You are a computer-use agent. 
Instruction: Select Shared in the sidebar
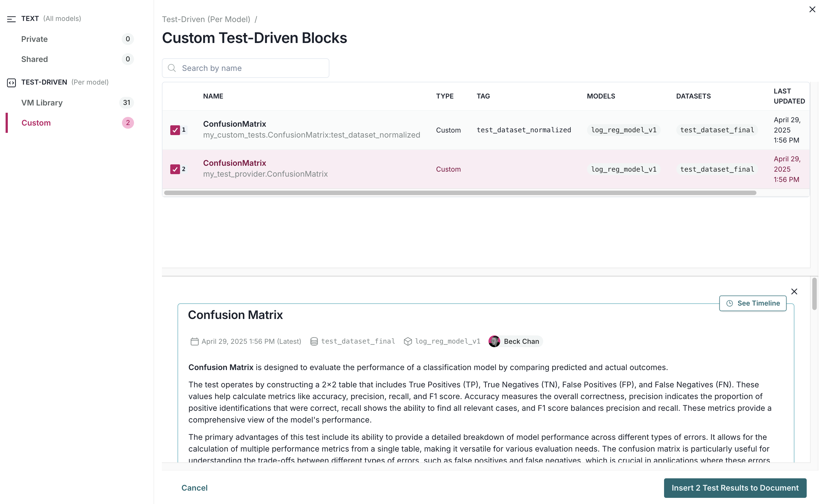[34, 59]
